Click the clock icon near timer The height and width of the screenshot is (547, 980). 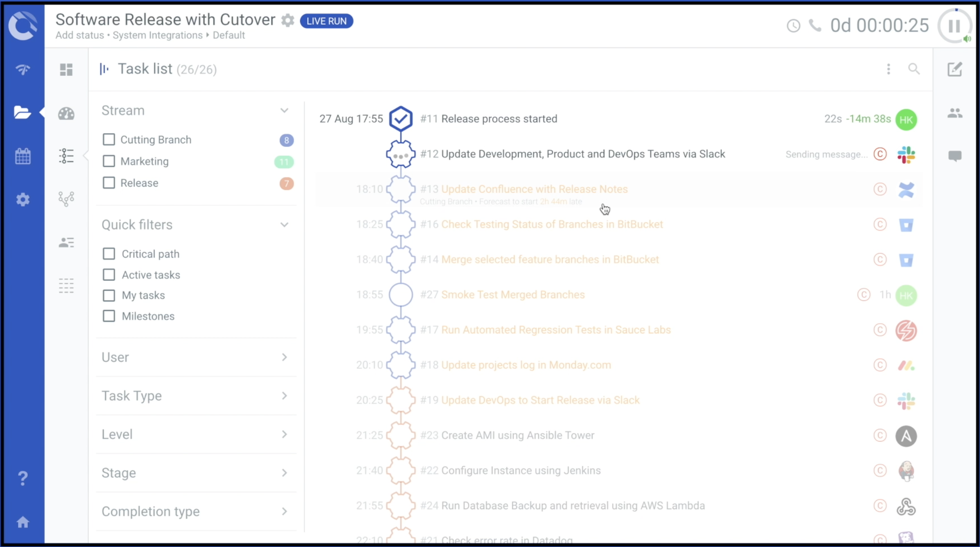click(793, 26)
